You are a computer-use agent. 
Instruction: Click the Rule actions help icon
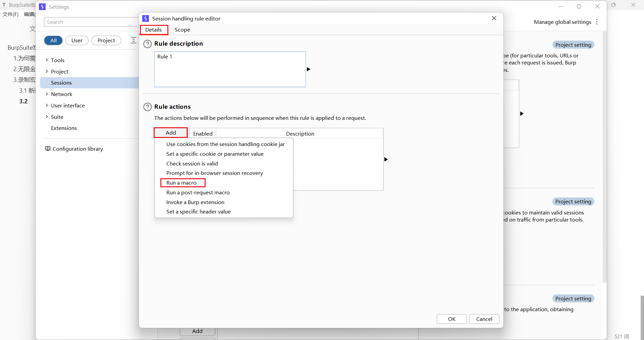(148, 107)
